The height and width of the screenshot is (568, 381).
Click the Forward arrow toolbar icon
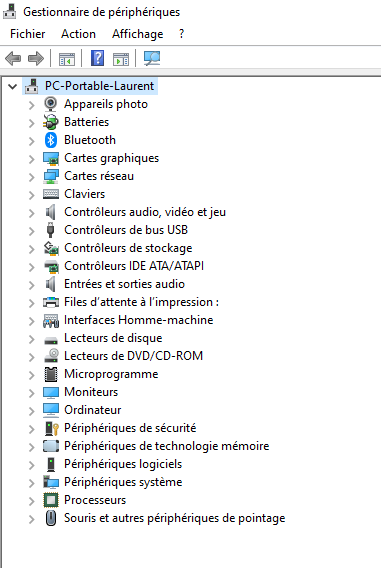(35, 58)
